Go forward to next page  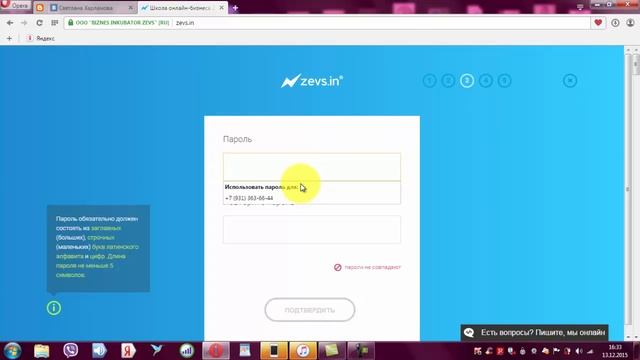pos(24,23)
